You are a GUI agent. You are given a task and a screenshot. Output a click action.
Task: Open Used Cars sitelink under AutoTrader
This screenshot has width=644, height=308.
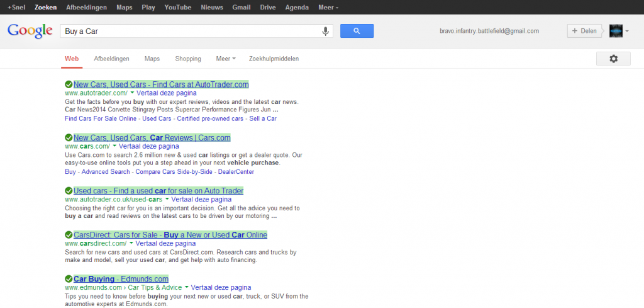coord(157,118)
